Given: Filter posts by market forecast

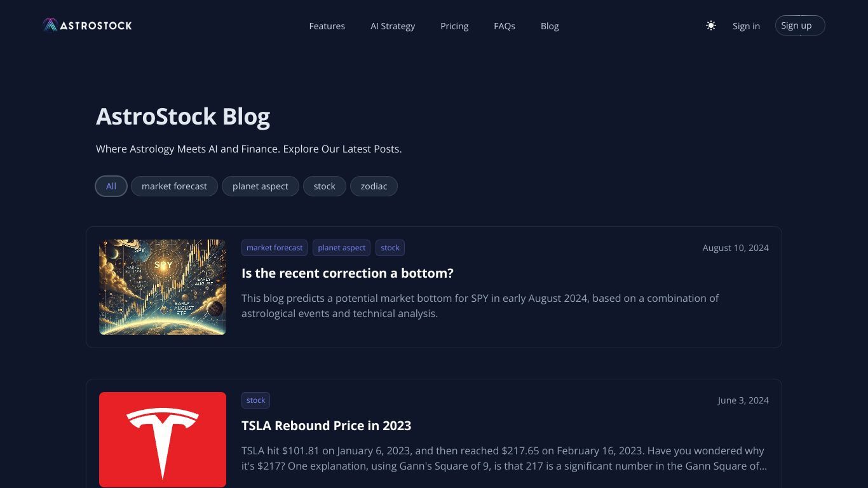Looking at the screenshot, I should [x=174, y=186].
